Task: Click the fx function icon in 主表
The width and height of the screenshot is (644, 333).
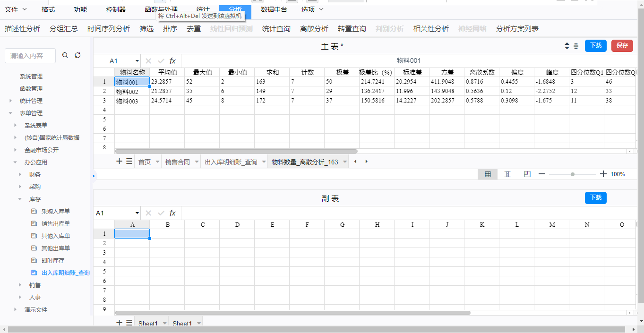Action: point(172,61)
